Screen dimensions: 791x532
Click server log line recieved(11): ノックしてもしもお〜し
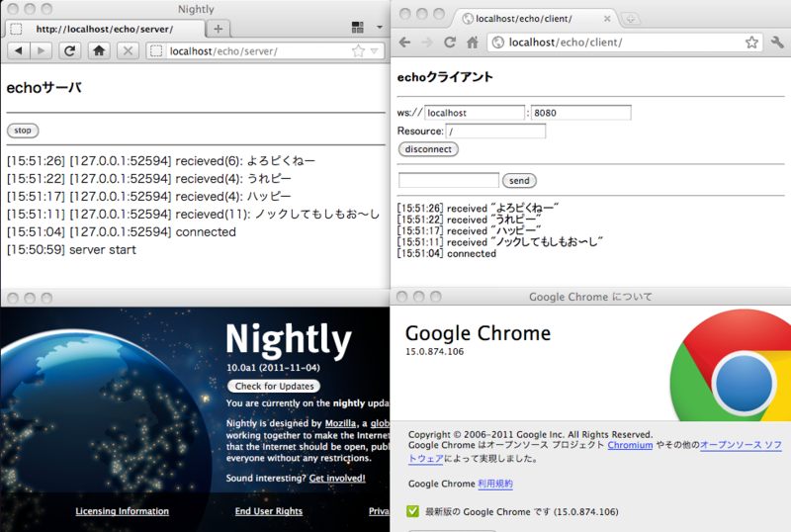(x=193, y=215)
